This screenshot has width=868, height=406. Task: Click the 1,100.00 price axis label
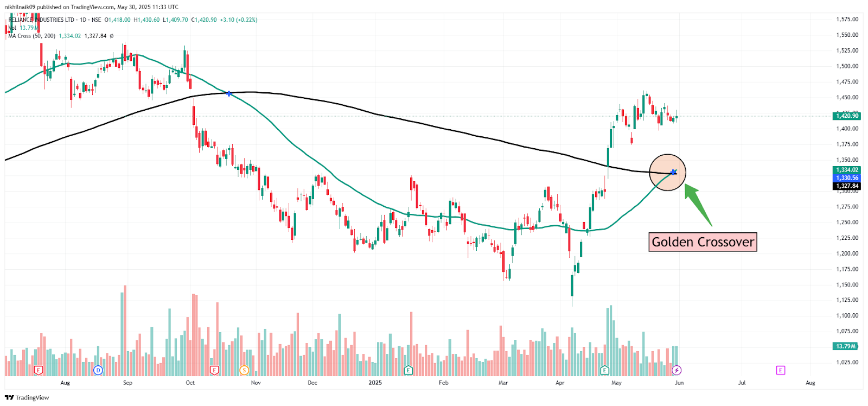[x=847, y=316]
